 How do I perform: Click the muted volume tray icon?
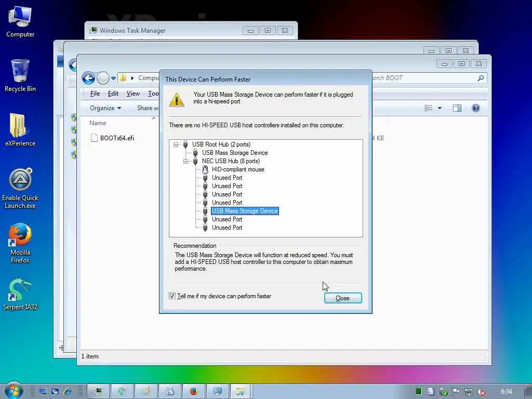pyautogui.click(x=481, y=392)
